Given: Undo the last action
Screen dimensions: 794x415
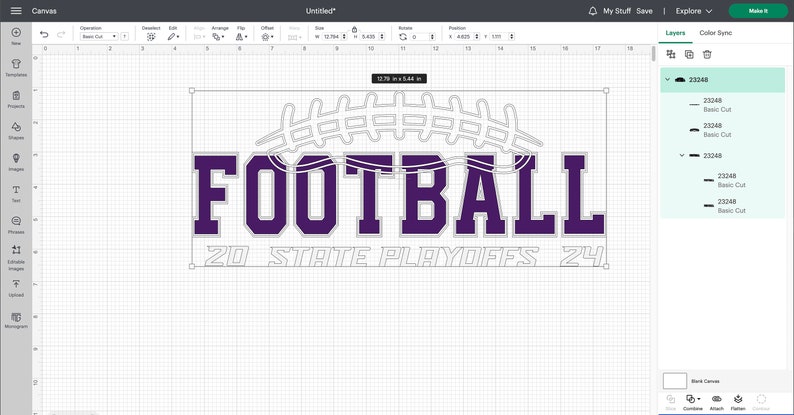Looking at the screenshot, I should (44, 34).
